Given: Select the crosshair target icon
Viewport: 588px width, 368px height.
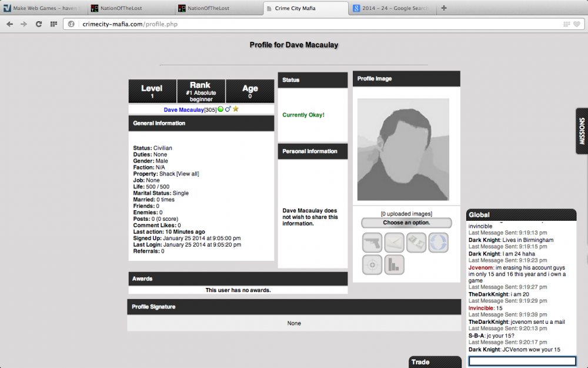Looking at the screenshot, I should (x=372, y=265).
